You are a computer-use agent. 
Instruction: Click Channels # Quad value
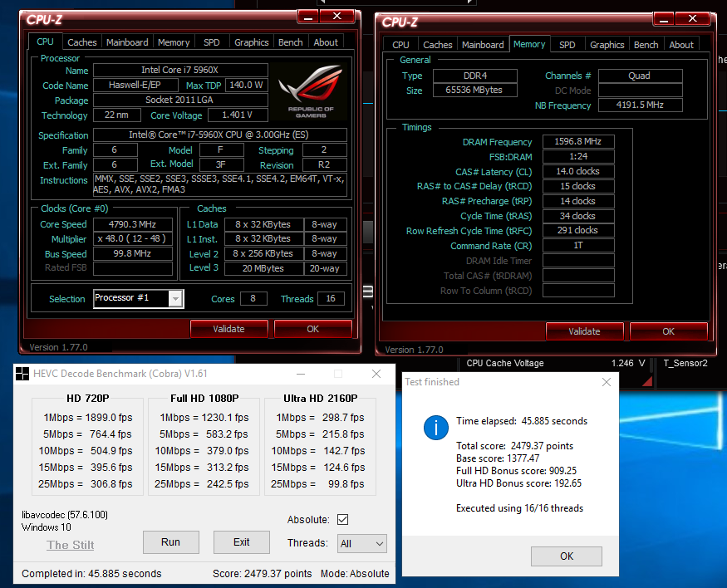pos(640,76)
